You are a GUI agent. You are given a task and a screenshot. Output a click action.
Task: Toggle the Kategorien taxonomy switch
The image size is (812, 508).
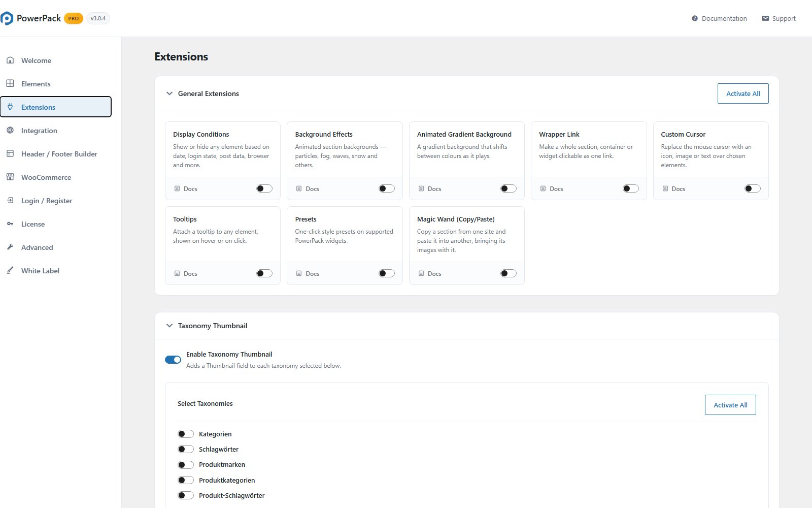tap(186, 434)
